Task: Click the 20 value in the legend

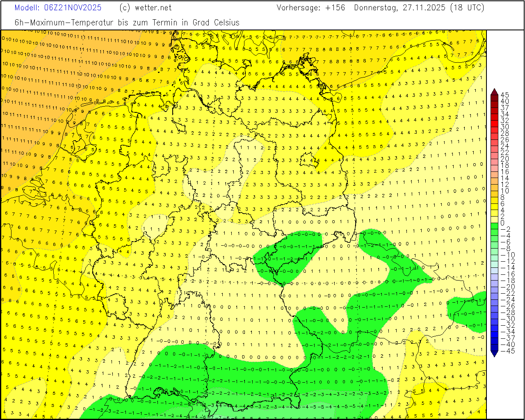Action: (504, 159)
